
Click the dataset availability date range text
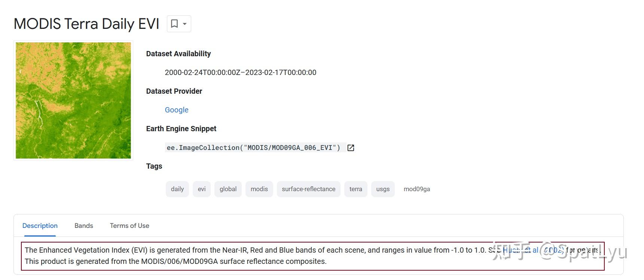click(x=241, y=72)
